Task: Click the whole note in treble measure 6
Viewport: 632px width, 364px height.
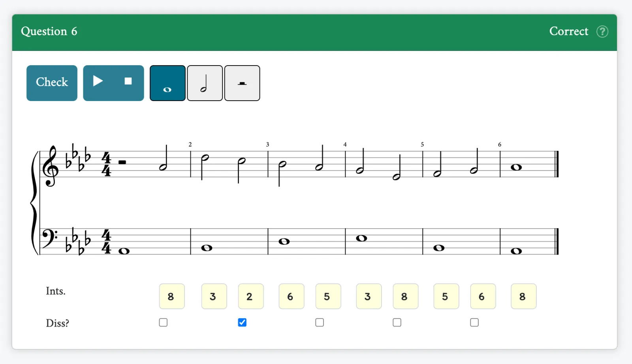Action: 516,167
